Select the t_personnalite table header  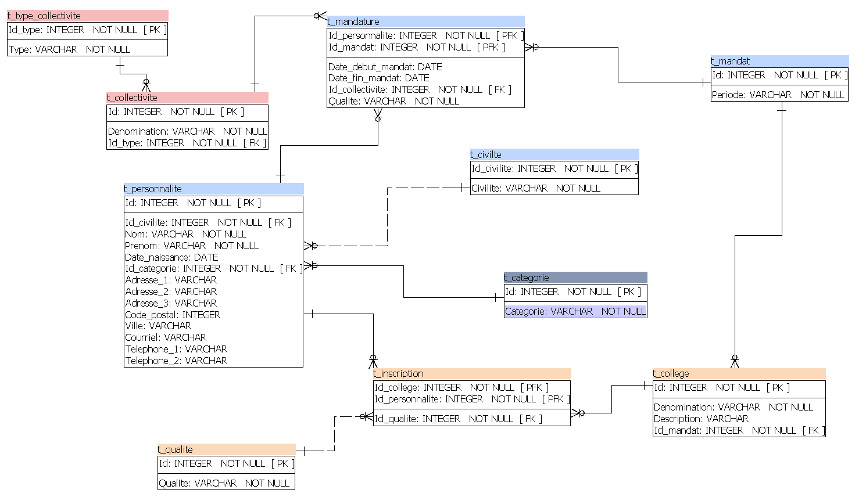[x=214, y=189]
